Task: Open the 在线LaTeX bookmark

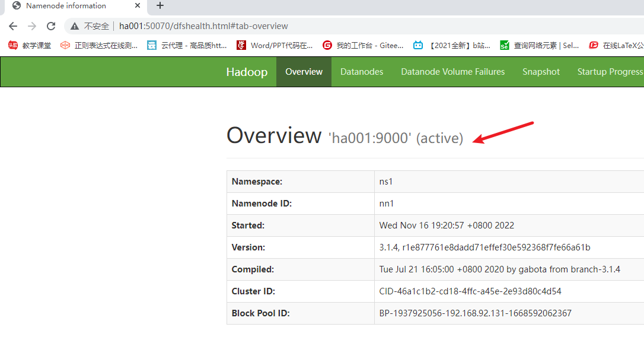Action: click(x=616, y=46)
